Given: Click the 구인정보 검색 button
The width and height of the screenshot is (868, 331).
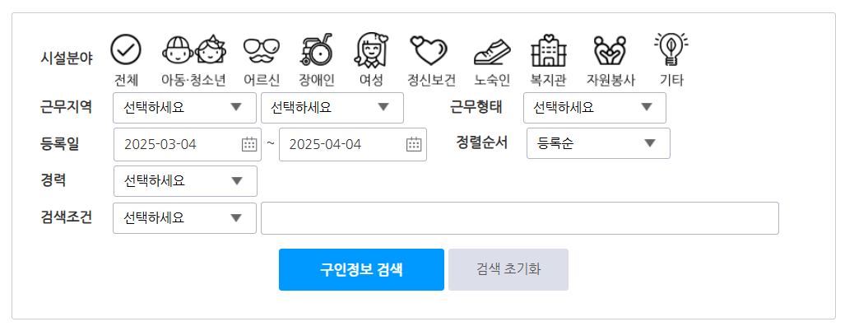Looking at the screenshot, I should coord(361,269).
